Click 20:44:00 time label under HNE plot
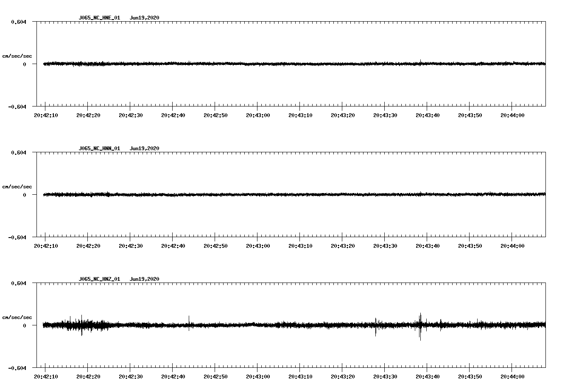Screen dimensions: 576x392 pyautogui.click(x=512, y=115)
